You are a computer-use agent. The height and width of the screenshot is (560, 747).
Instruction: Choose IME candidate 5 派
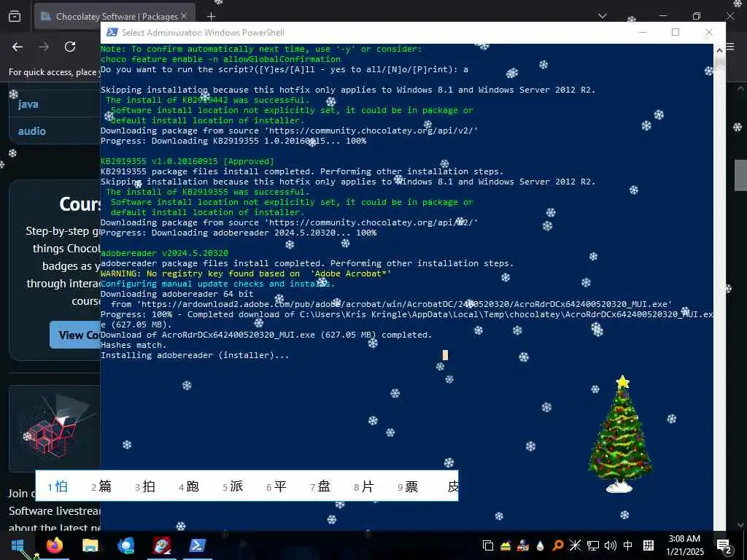(233, 486)
